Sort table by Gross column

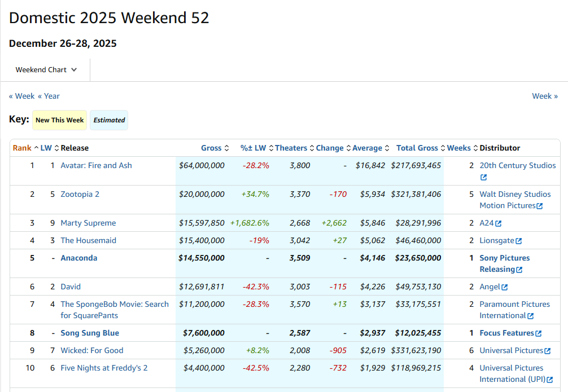[x=211, y=148]
